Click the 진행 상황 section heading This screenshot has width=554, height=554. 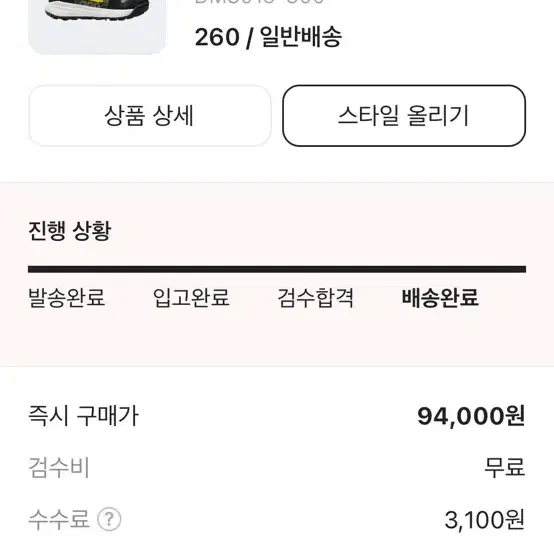point(70,231)
